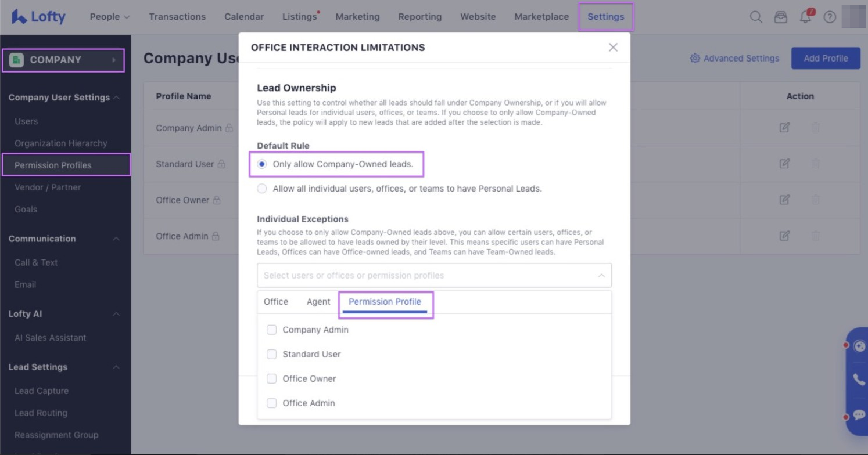Click edit icon for Office Admin row
This screenshot has width=868, height=455.
tap(784, 236)
